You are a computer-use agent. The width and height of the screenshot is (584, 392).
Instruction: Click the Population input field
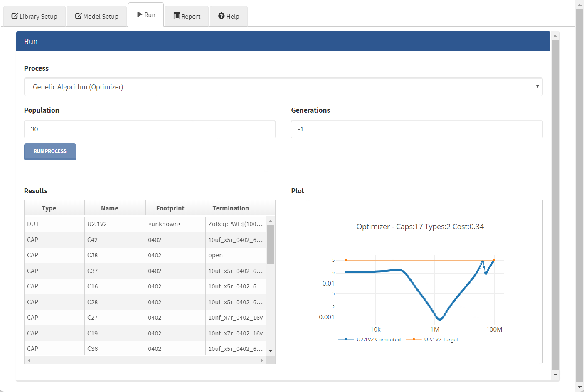click(x=150, y=129)
